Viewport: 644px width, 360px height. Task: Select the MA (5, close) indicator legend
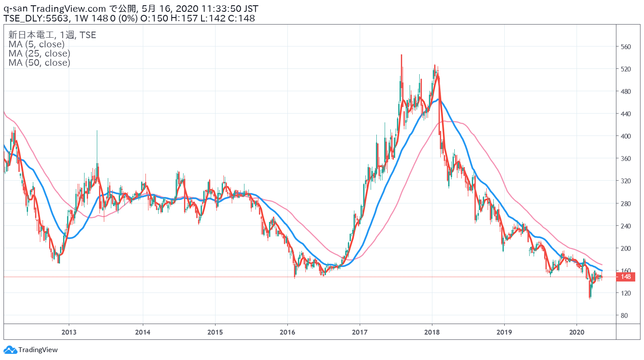coord(36,44)
